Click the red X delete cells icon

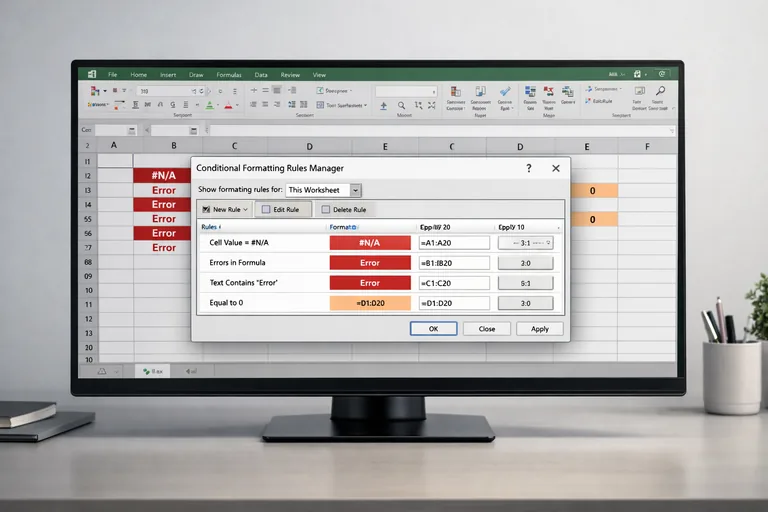click(x=549, y=92)
